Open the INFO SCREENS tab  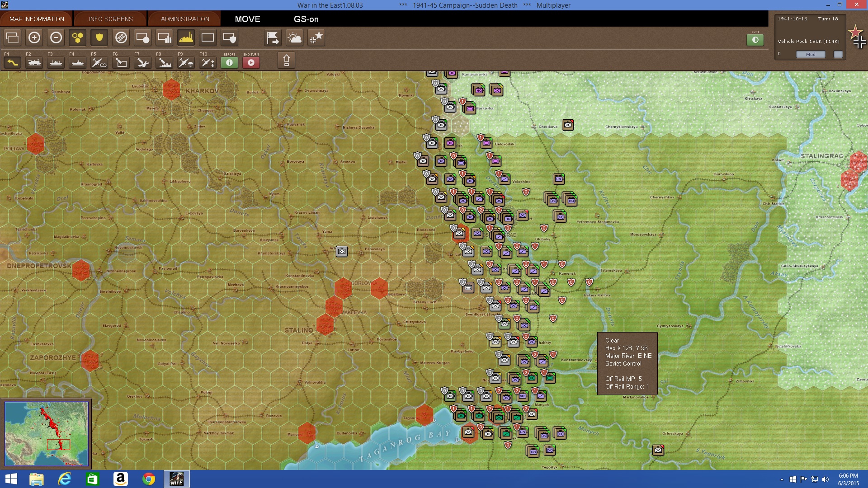pos(111,19)
